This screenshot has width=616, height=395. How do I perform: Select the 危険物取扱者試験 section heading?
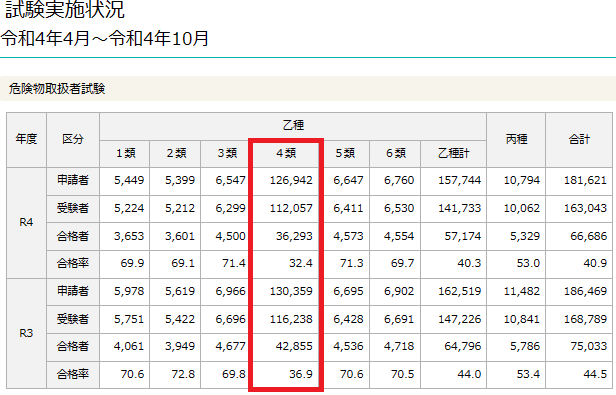point(57,89)
